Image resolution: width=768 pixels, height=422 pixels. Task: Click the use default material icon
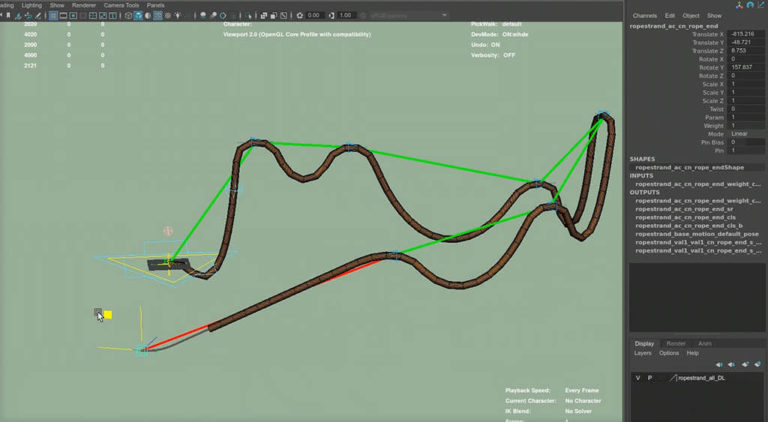coord(147,16)
